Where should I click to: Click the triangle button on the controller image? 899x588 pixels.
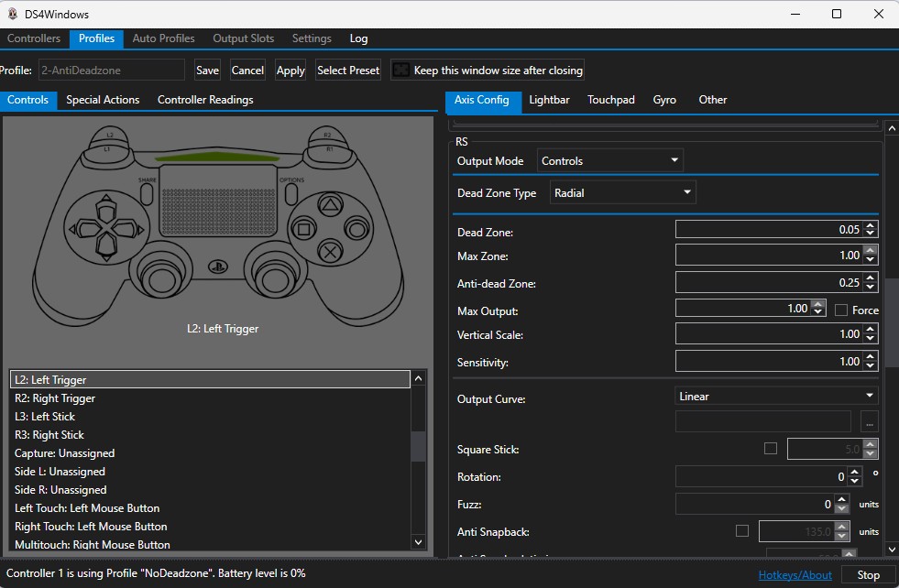click(329, 206)
